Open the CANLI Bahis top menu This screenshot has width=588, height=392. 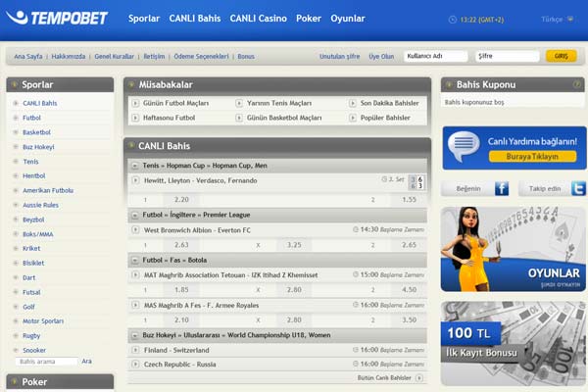pos(195,19)
